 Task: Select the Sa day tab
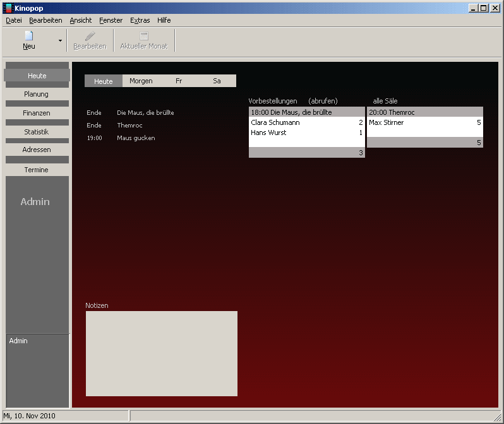(x=217, y=81)
